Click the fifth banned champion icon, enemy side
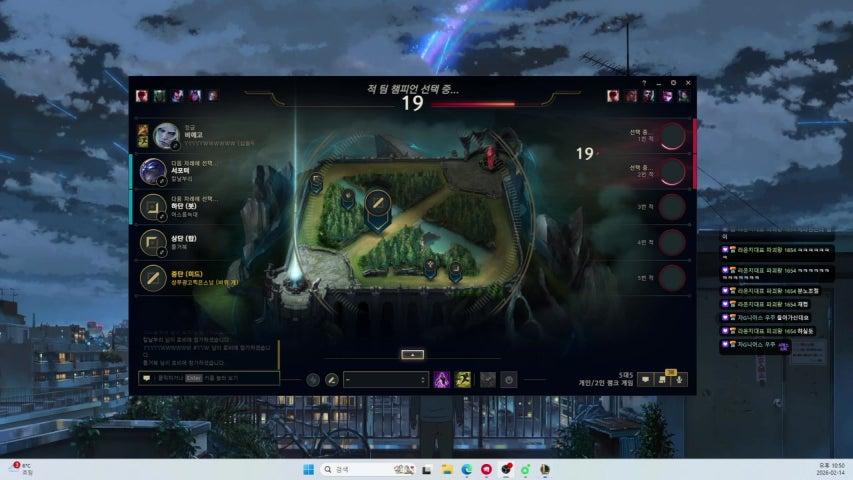Screen dimensions: 853x480 click(684, 96)
